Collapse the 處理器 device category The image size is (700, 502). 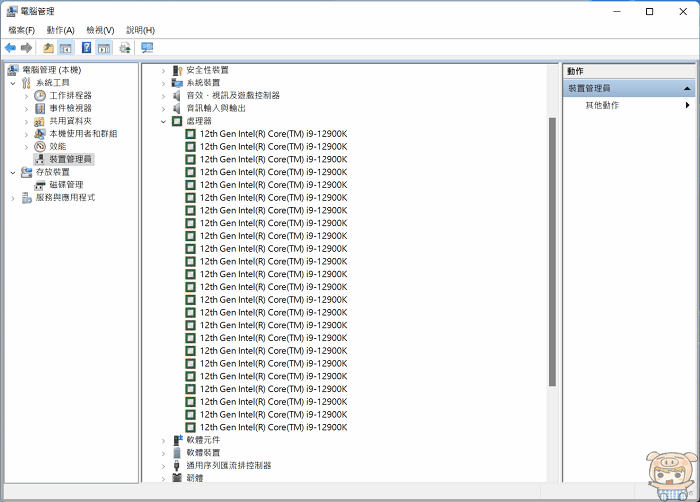pyautogui.click(x=163, y=121)
